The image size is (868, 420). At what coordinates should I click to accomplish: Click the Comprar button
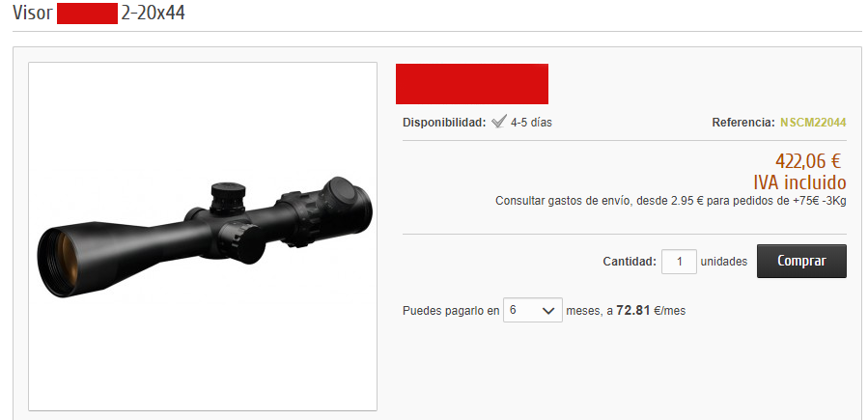801,262
